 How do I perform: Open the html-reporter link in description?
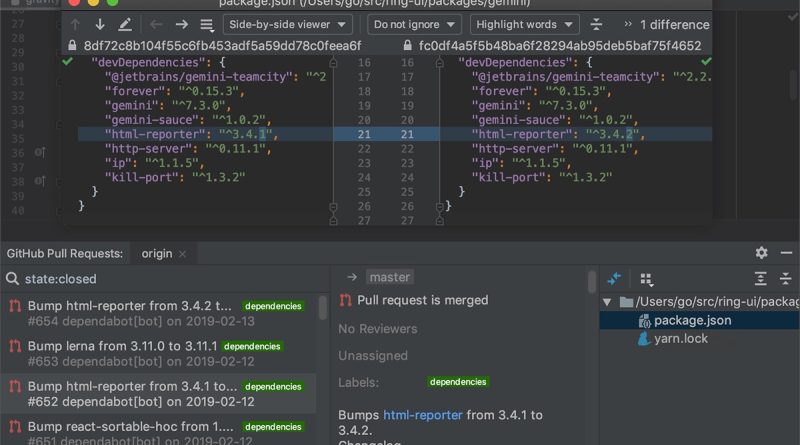tap(422, 415)
